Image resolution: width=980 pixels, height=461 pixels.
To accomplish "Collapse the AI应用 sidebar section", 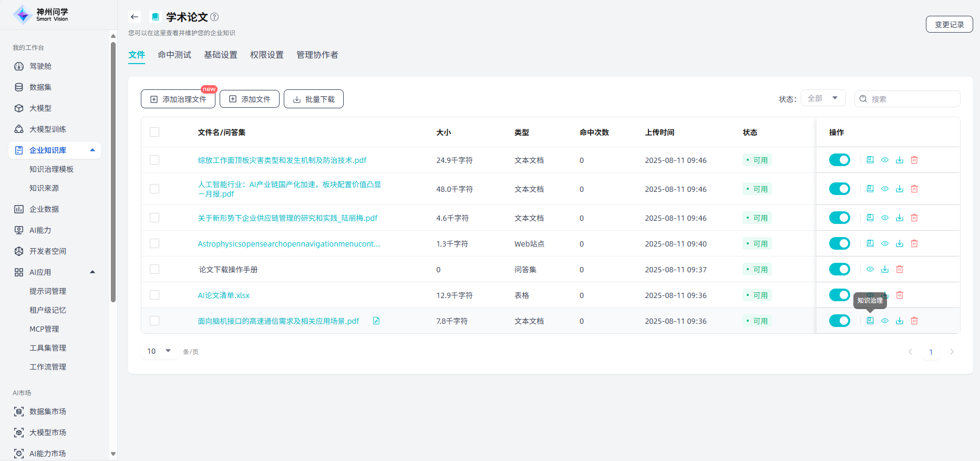I will pos(92,272).
